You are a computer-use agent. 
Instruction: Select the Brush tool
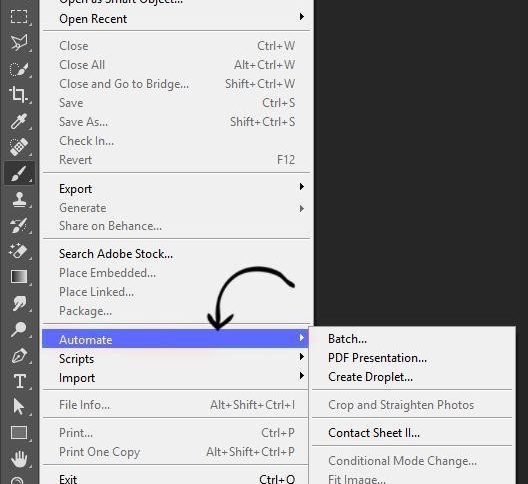19,173
